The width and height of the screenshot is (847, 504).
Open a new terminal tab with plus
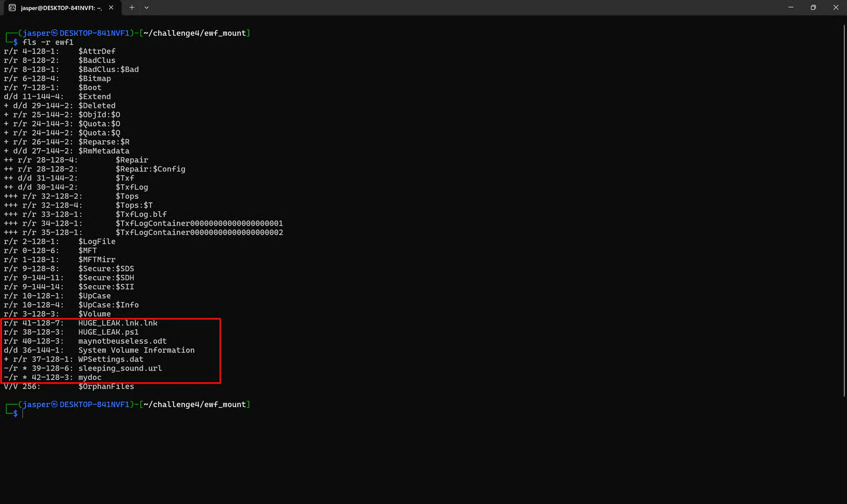[x=132, y=8]
